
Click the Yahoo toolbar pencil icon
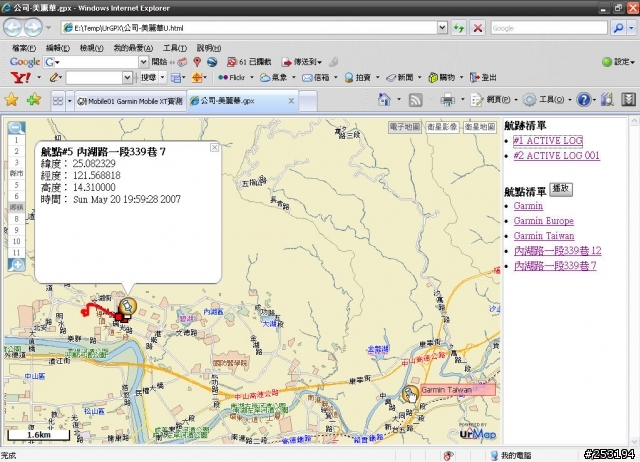(x=54, y=77)
